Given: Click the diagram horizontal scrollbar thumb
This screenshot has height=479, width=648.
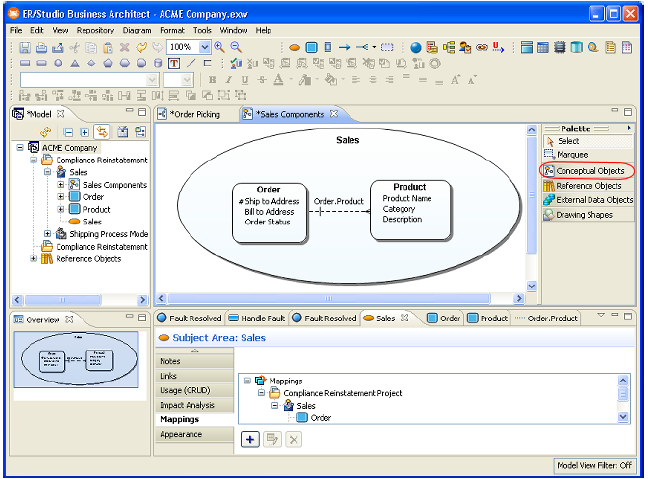Looking at the screenshot, I should click(x=329, y=298).
